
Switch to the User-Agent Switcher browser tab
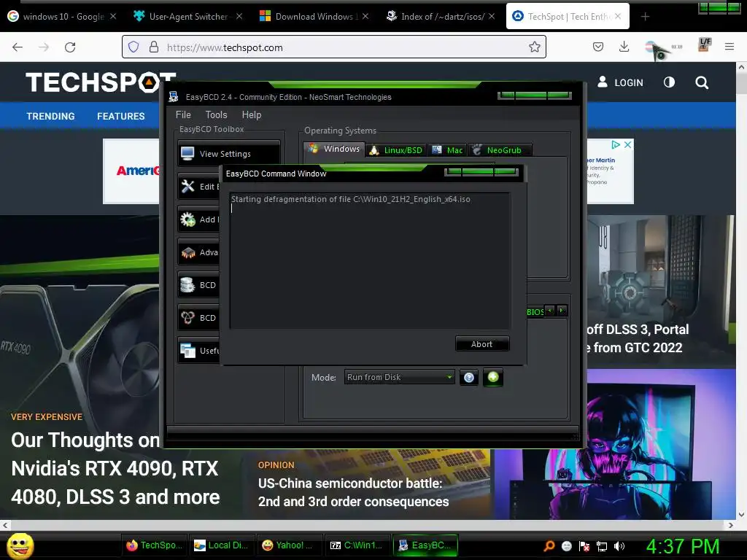click(x=188, y=16)
